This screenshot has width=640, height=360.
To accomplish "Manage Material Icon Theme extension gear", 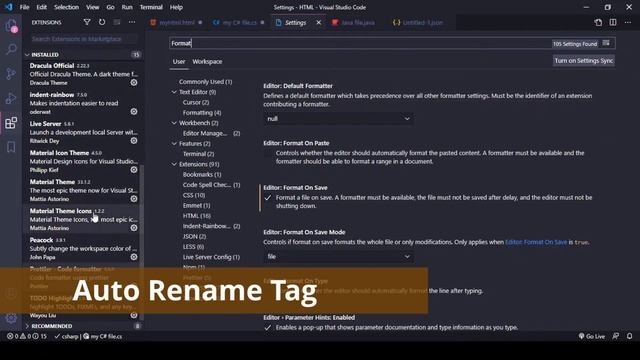I will (x=134, y=169).
